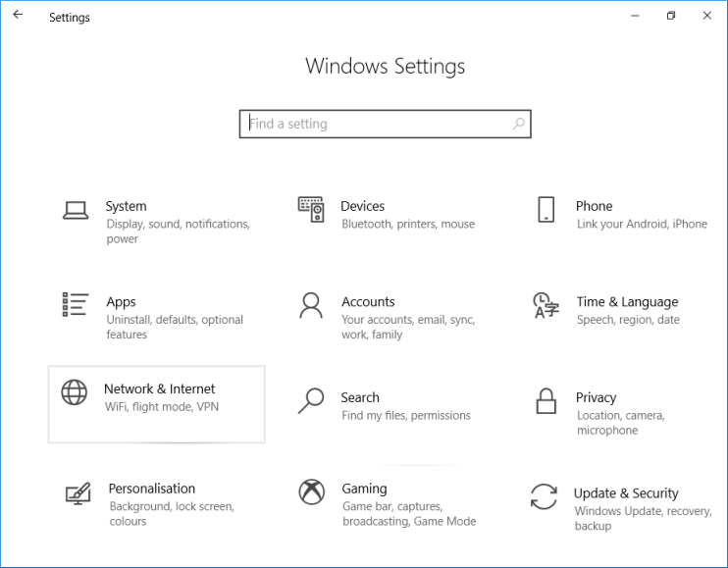Choose the Accounts category title
The height and width of the screenshot is (568, 728).
coord(368,302)
